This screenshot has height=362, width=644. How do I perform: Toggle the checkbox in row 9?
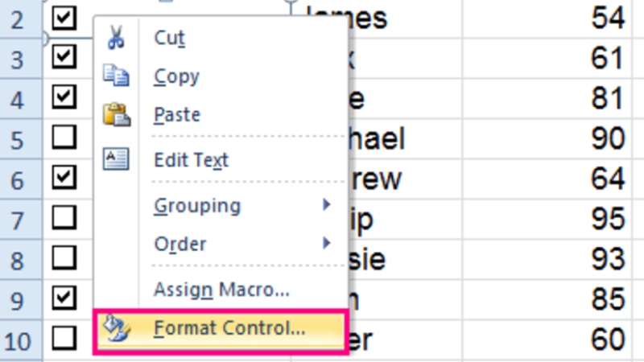(64, 298)
